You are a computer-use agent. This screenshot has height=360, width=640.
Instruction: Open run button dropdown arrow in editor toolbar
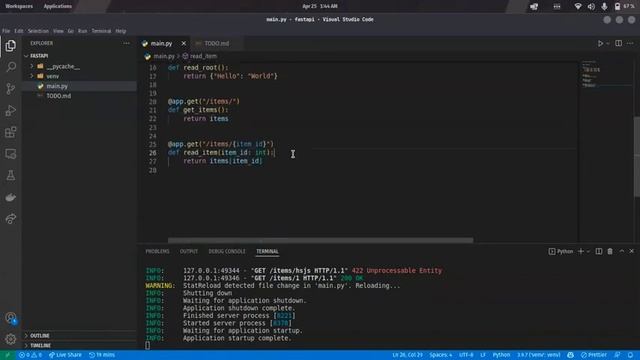coord(608,43)
